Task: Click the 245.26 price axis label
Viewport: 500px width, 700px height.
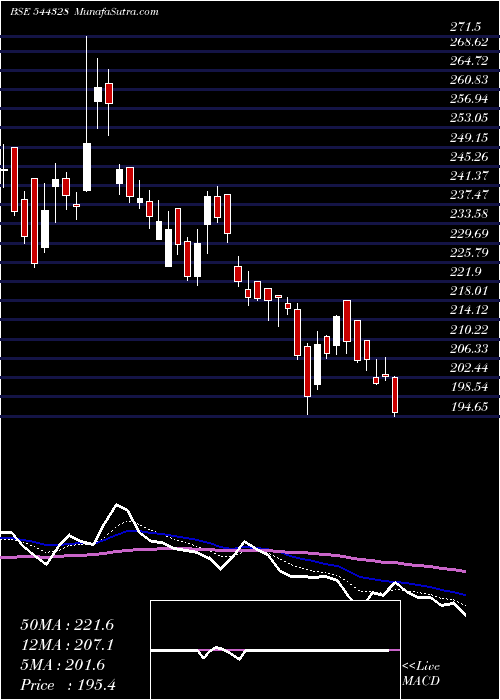Action: click(x=469, y=157)
